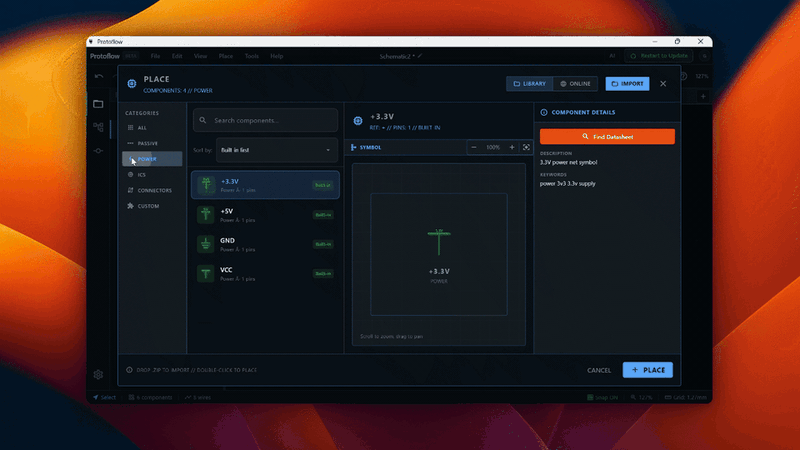Click the help icon near 127%

[x=683, y=76]
